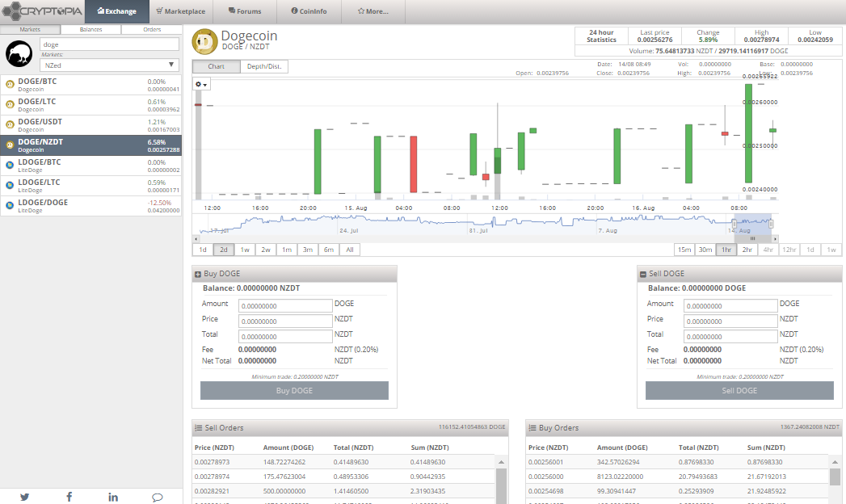This screenshot has height=504, width=846.
Task: Open the Exchange tab
Action: coord(116,11)
